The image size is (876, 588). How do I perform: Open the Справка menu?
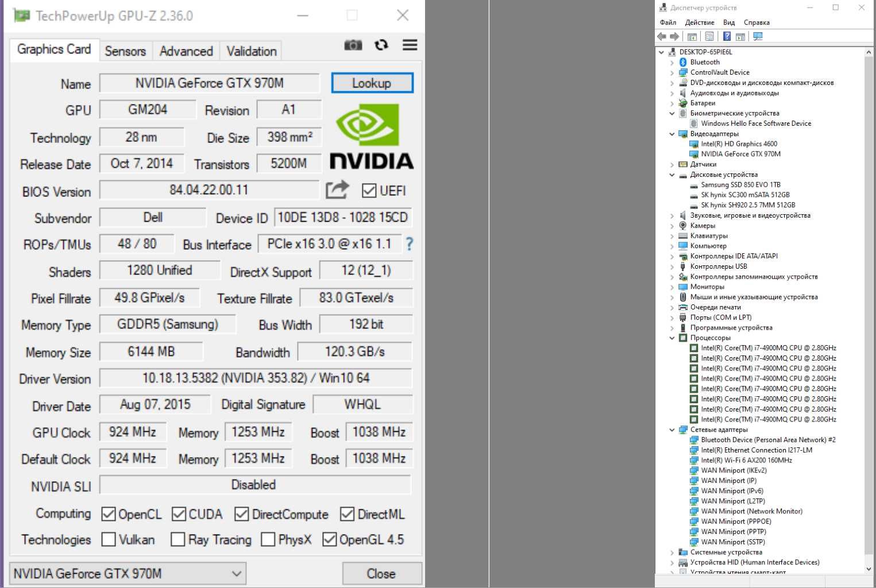pyautogui.click(x=757, y=22)
